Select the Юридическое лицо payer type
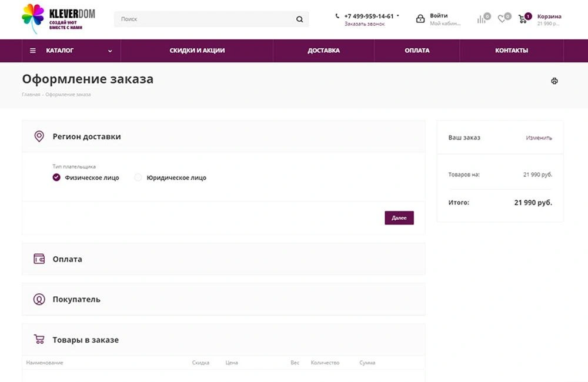 click(138, 177)
